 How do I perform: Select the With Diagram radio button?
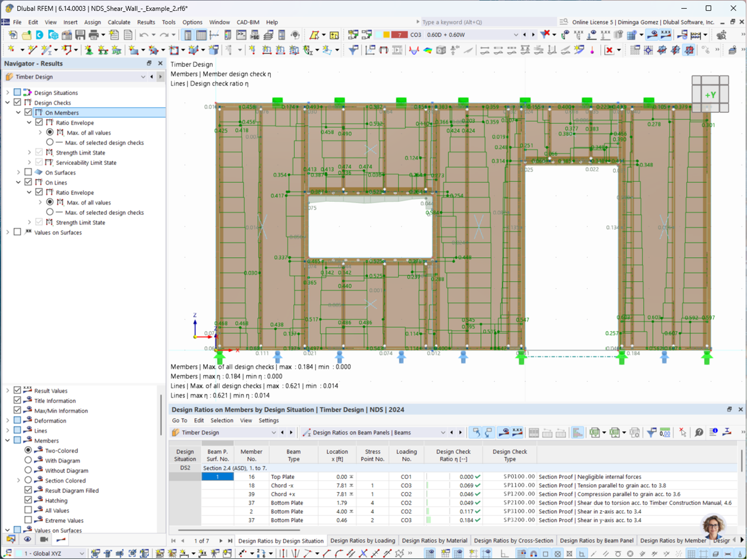[28, 461]
